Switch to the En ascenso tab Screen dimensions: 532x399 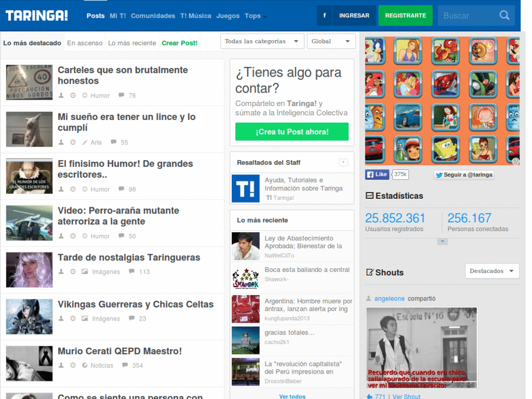click(x=85, y=43)
